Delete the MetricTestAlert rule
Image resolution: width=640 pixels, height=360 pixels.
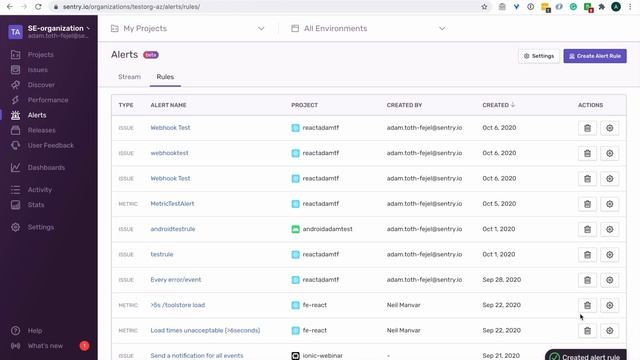point(587,204)
